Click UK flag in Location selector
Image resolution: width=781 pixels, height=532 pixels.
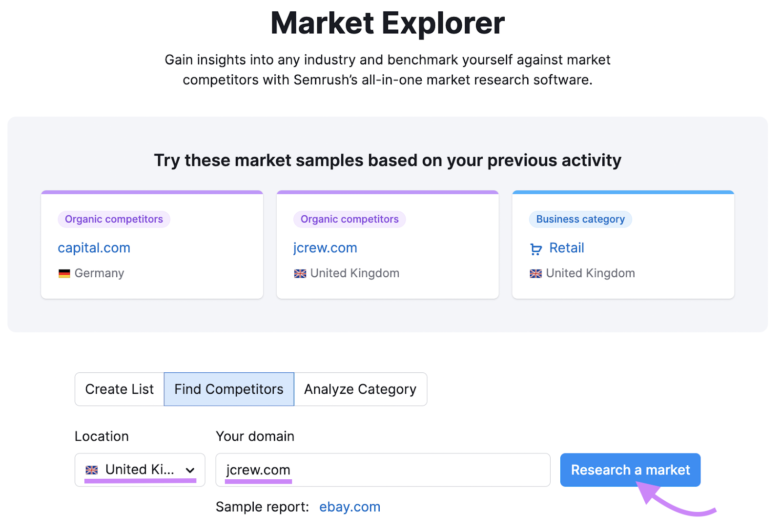pyautogui.click(x=92, y=470)
